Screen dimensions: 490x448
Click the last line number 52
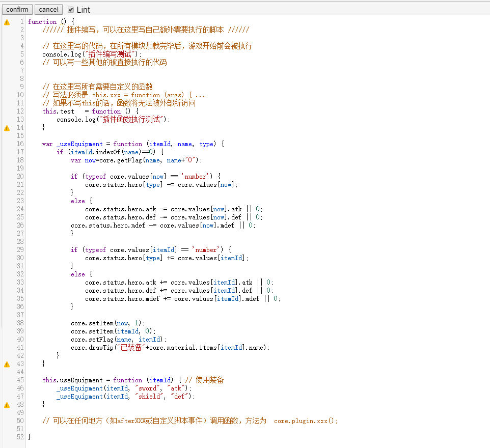[20, 437]
